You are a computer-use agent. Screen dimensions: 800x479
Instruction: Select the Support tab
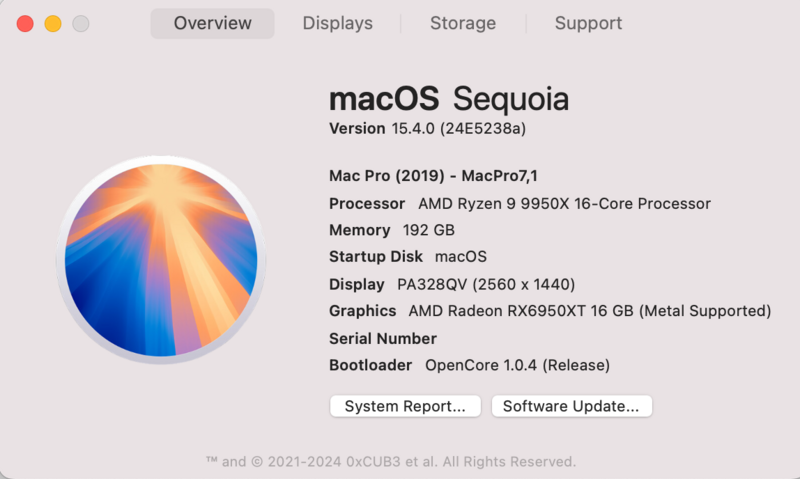588,23
